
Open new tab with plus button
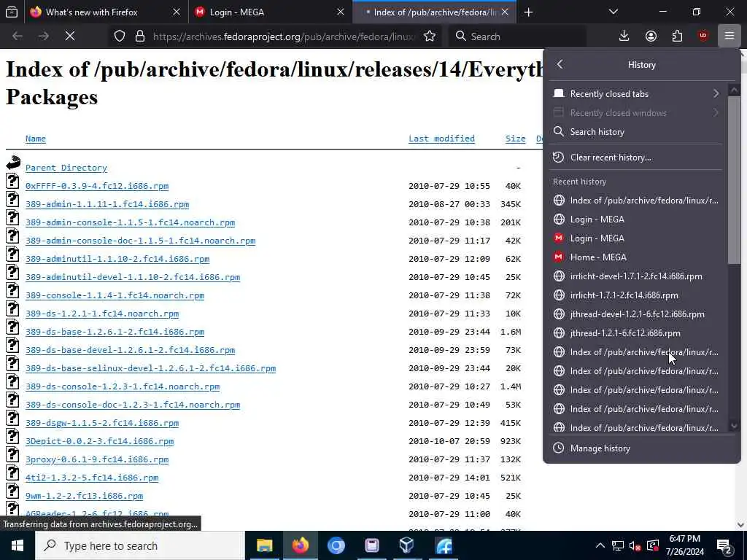pos(528,12)
